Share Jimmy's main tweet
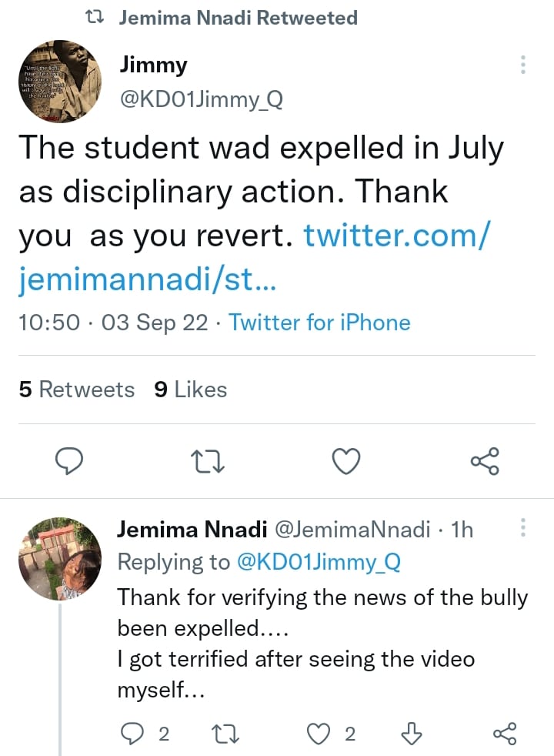 (485, 461)
